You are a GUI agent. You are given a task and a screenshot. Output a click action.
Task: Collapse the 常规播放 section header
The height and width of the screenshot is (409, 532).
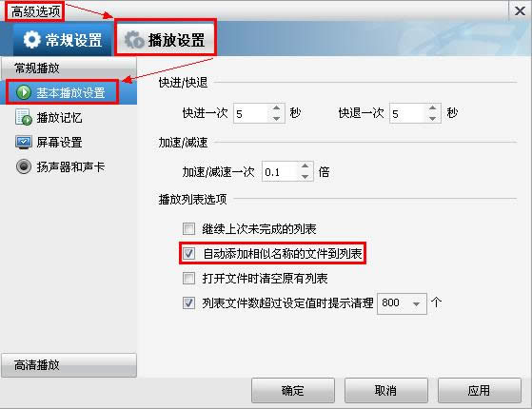coord(69,68)
